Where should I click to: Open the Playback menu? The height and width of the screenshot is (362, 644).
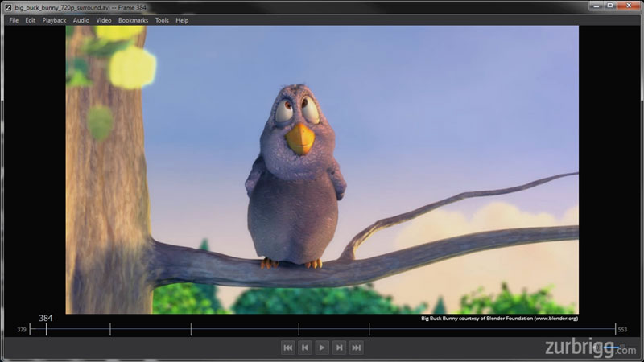[54, 20]
